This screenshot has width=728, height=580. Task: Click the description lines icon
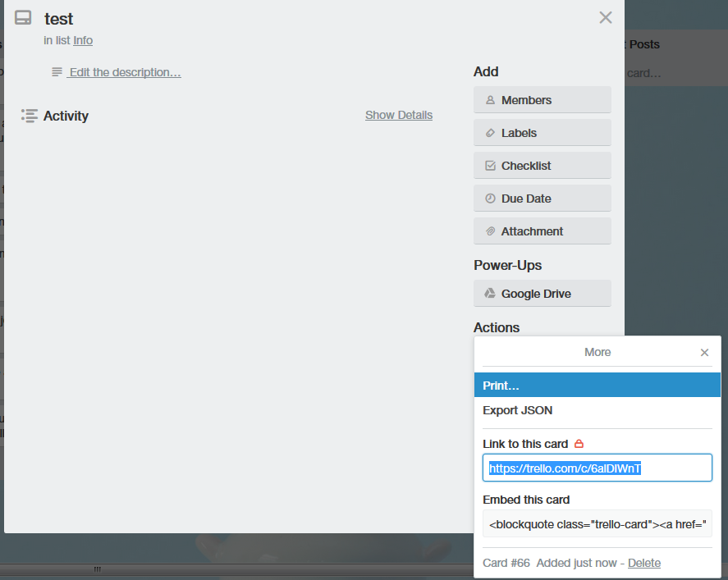click(57, 72)
